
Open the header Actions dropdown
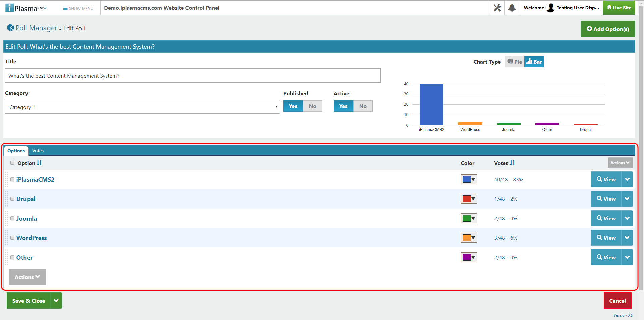click(620, 163)
